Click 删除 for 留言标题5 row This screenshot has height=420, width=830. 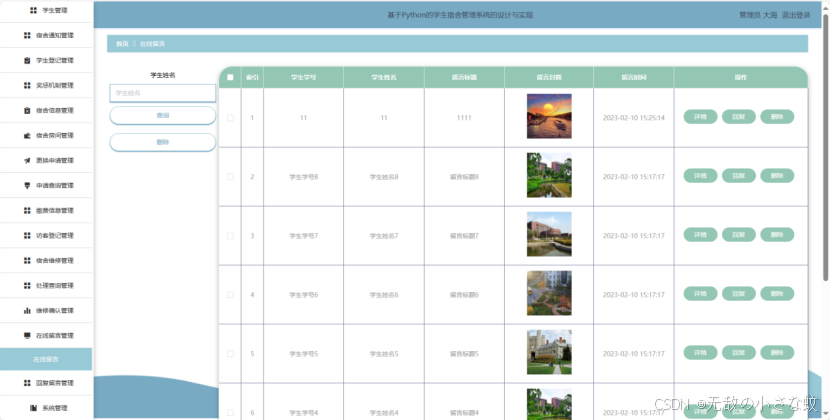click(x=777, y=352)
